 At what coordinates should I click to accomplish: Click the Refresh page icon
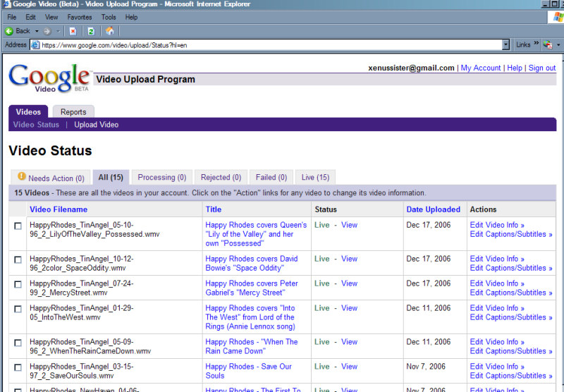[91, 31]
